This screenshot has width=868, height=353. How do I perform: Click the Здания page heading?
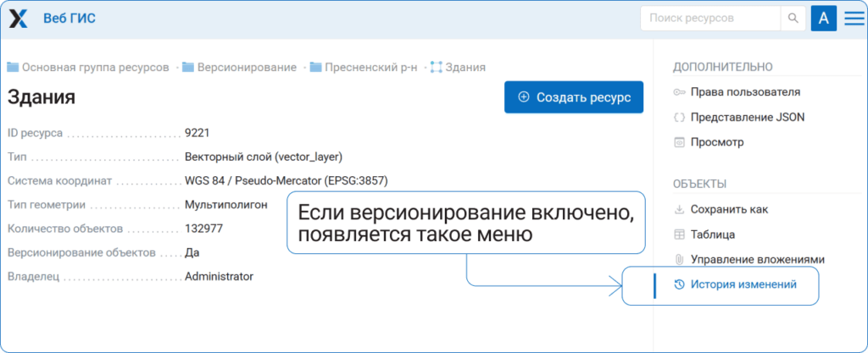click(42, 97)
